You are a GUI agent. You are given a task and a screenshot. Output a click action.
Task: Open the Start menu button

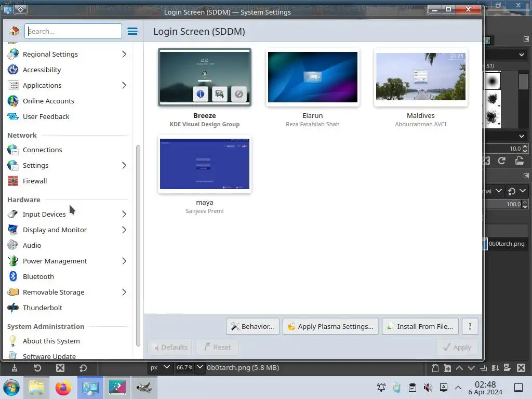[x=11, y=388]
